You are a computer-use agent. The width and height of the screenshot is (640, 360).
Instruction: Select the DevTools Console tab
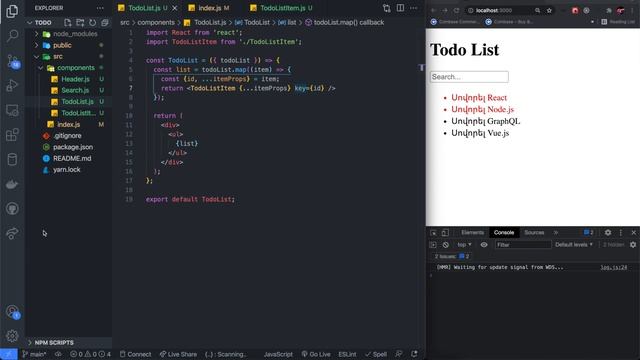coord(504,233)
